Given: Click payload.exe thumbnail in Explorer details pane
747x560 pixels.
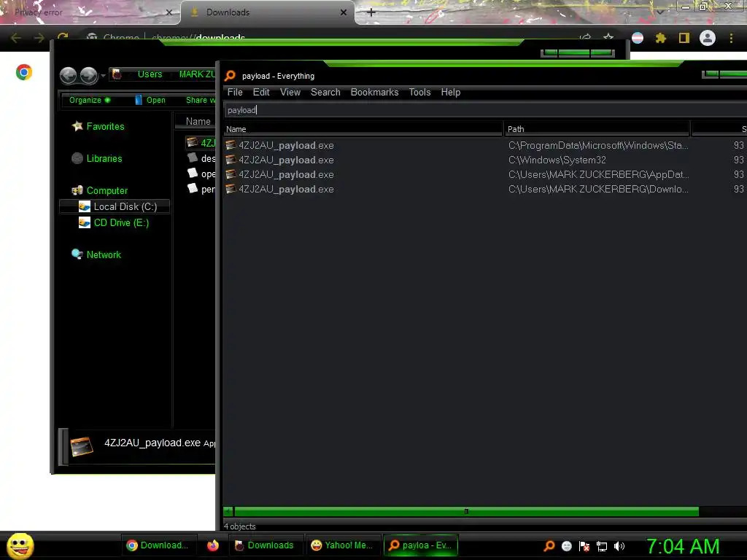Looking at the screenshot, I should click(82, 446).
